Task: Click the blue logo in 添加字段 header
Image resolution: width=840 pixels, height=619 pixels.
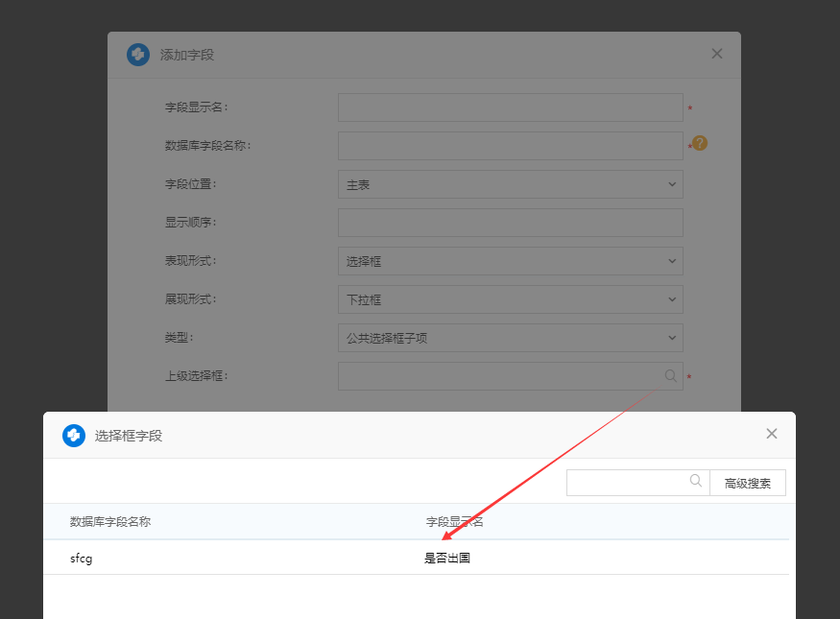Action: pyautogui.click(x=138, y=55)
